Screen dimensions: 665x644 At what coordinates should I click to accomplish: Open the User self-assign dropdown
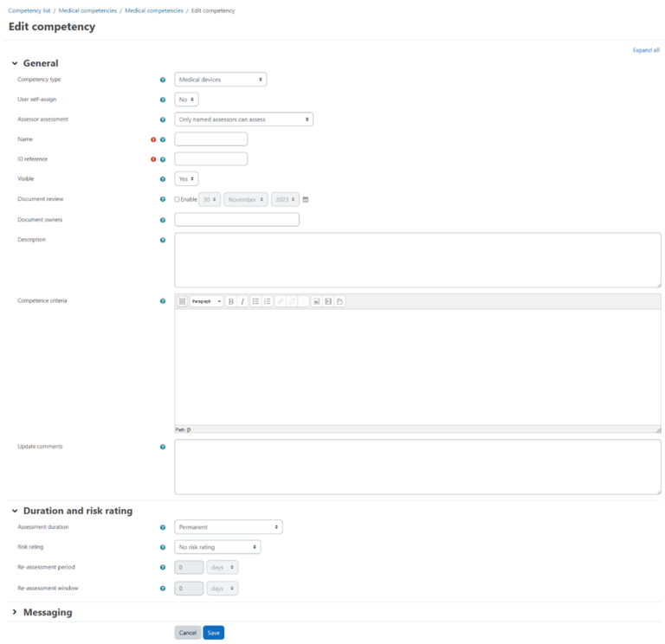186,100
